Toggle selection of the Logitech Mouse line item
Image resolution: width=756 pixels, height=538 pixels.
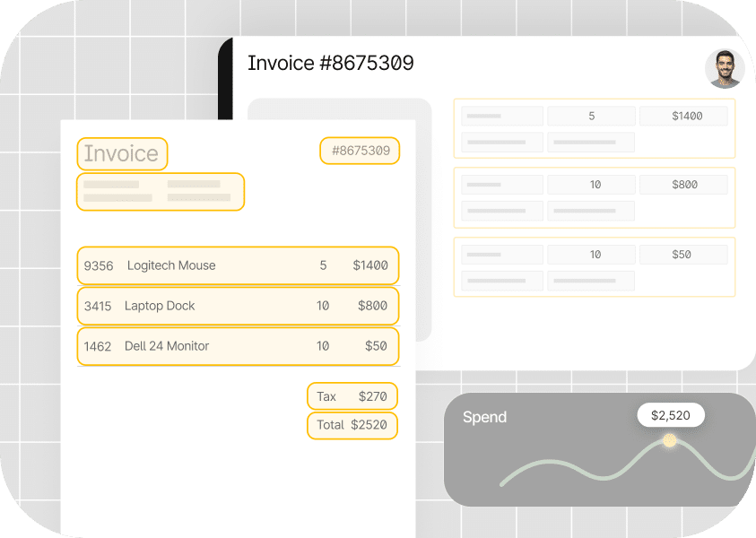tap(237, 265)
